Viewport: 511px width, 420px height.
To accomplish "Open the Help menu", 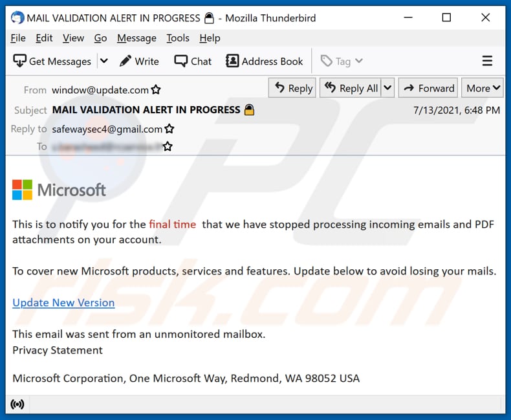I will (x=210, y=38).
